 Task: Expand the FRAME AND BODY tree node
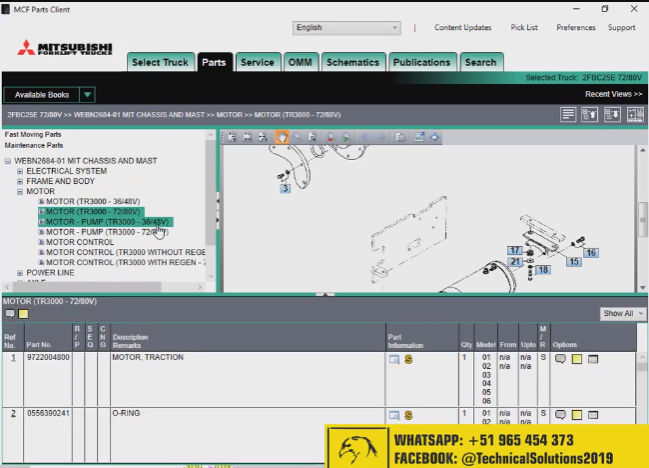coord(20,181)
